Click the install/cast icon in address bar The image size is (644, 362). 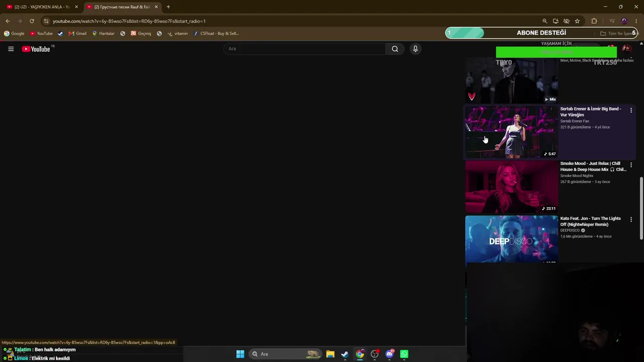[x=555, y=21]
